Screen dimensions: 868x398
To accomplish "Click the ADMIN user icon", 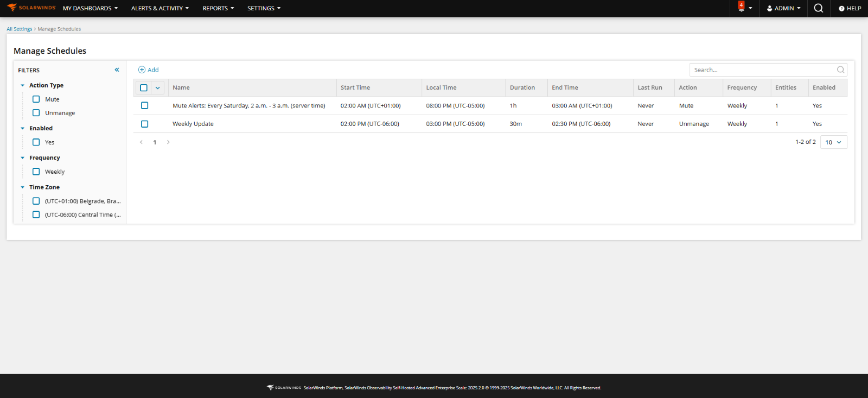I will (769, 9).
